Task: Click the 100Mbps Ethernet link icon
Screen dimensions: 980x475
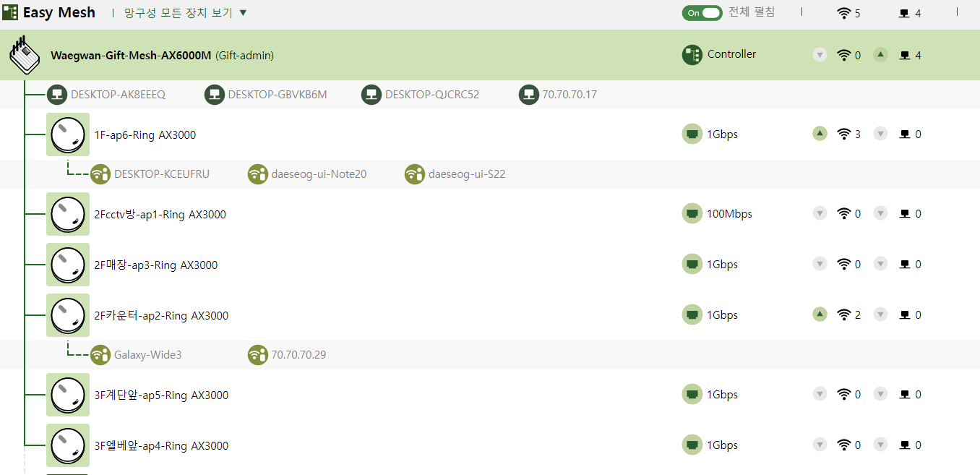Action: pos(692,214)
